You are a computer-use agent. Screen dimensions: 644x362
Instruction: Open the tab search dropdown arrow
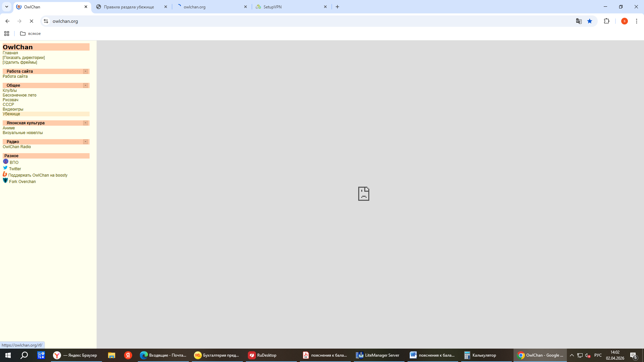(7, 7)
